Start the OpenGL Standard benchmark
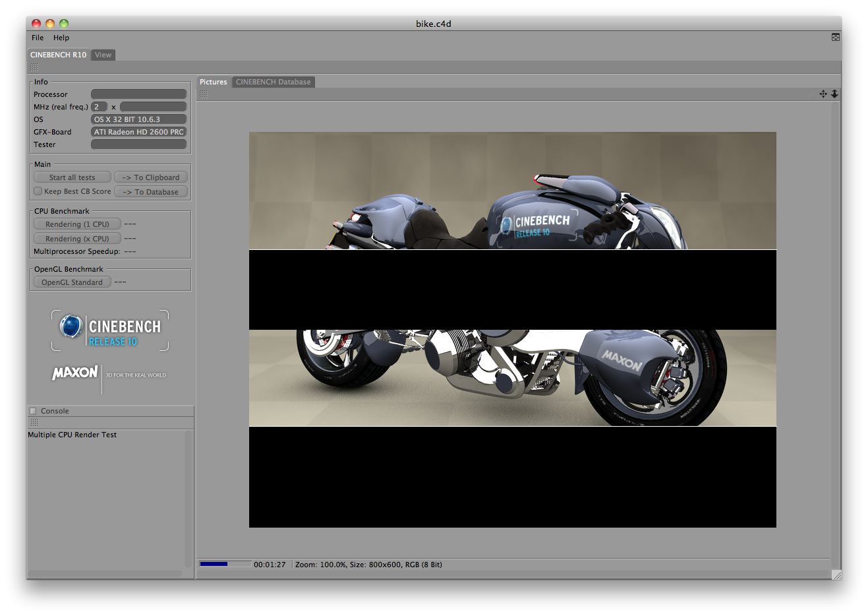Viewport: 868px width, 616px height. (72, 282)
